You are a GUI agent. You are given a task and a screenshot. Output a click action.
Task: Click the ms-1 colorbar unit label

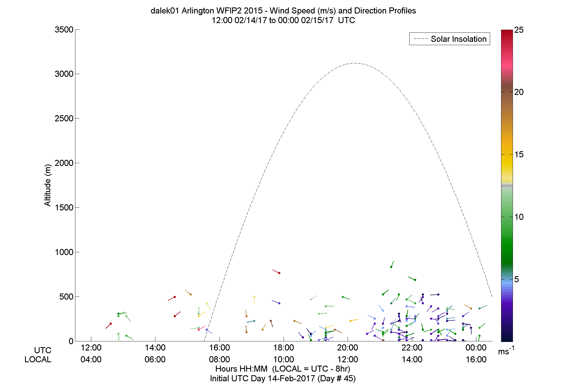coord(506,350)
